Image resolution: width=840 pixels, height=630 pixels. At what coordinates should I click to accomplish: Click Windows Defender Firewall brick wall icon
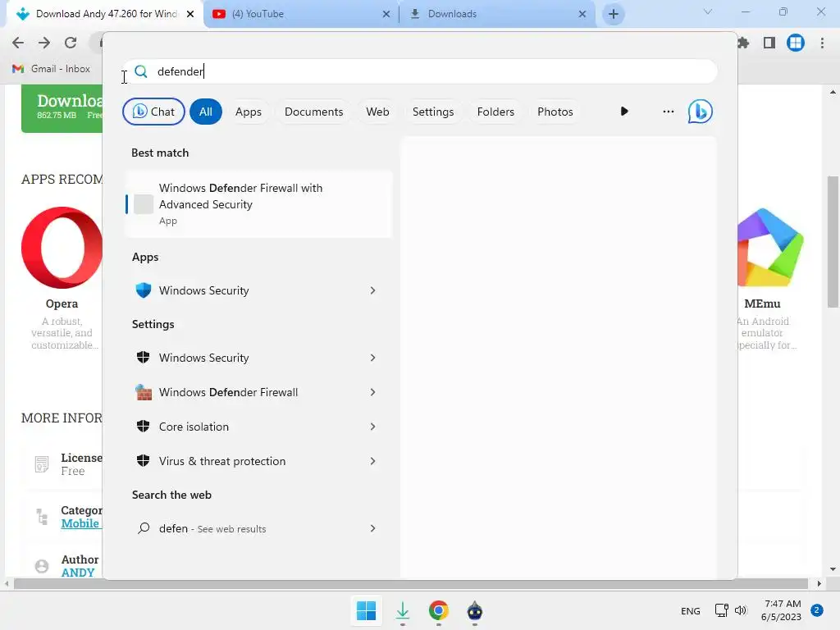[x=143, y=392]
